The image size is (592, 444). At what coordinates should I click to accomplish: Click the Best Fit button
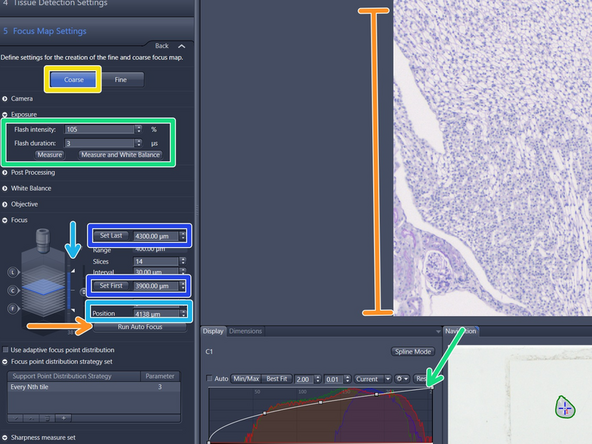point(277,379)
